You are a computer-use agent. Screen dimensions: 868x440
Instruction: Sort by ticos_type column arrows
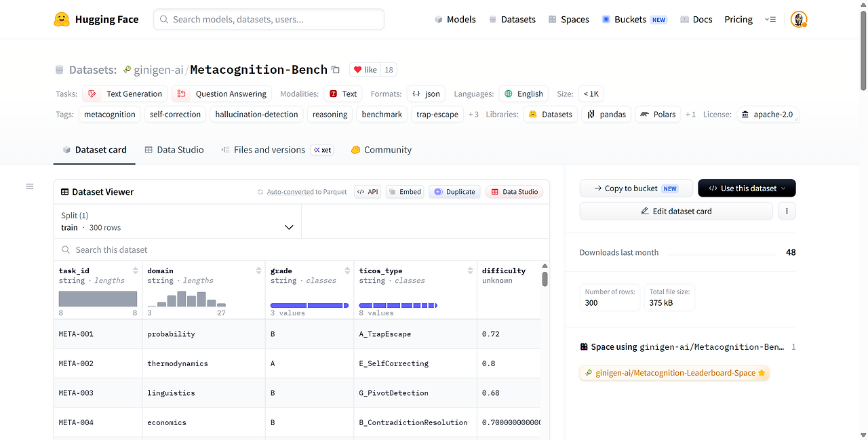[470, 271]
